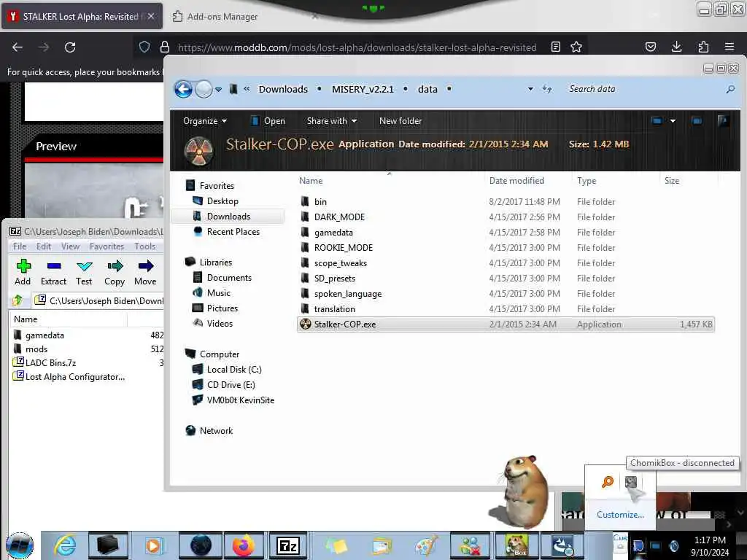This screenshot has width=747, height=560.
Task: Click the 7-Zip up-folder arrow icon
Action: tap(18, 300)
